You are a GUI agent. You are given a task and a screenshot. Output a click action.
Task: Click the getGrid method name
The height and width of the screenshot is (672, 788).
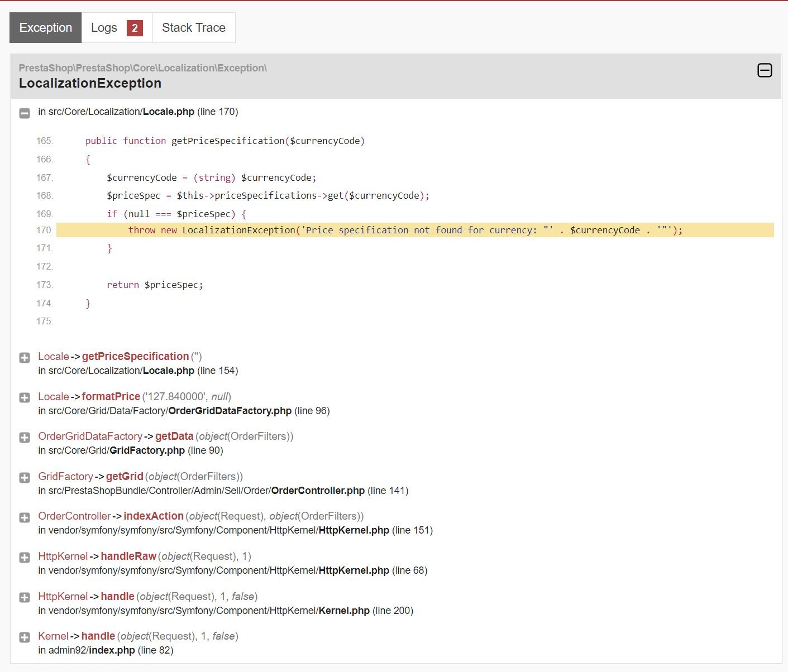point(125,476)
